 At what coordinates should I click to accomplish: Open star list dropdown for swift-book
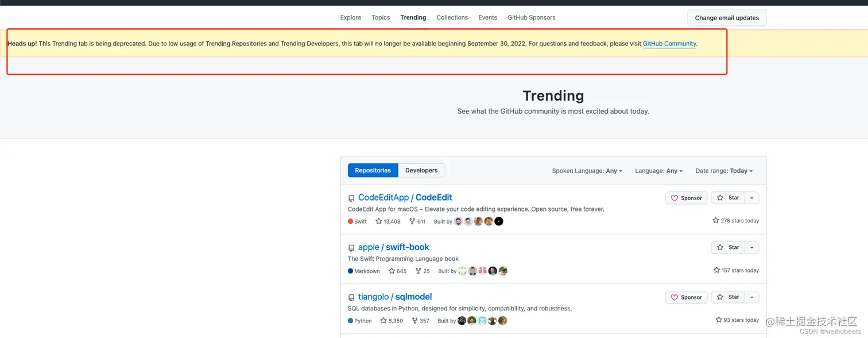click(752, 247)
